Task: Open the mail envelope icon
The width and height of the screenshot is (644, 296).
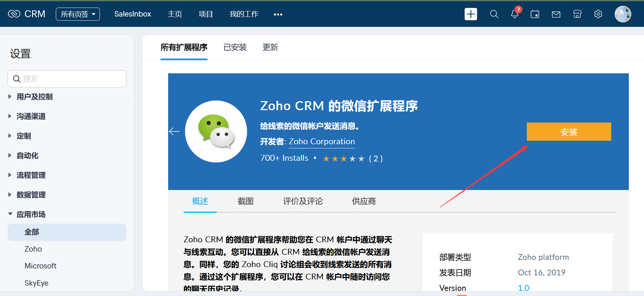Action: (556, 14)
